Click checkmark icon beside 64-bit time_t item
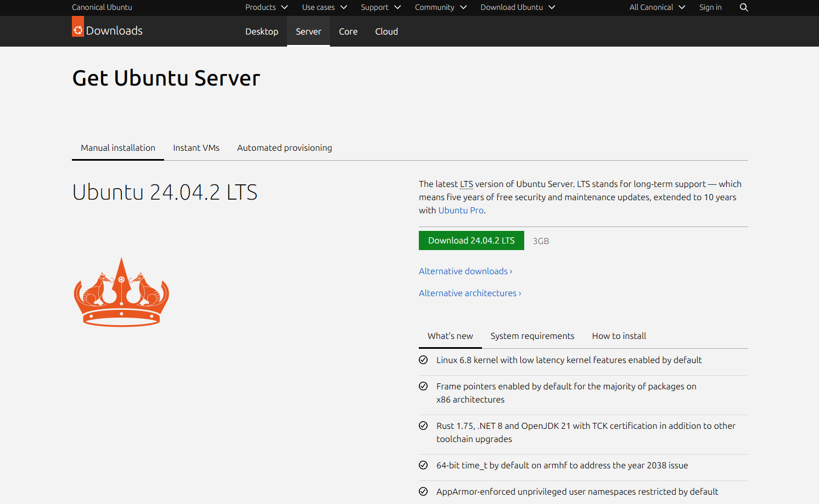The height and width of the screenshot is (504, 819). coord(423,465)
